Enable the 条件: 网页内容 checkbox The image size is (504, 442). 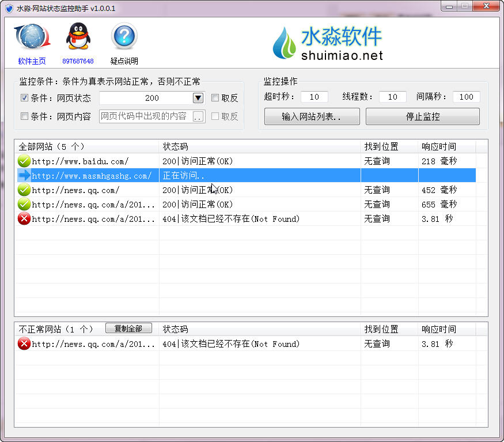(x=25, y=116)
